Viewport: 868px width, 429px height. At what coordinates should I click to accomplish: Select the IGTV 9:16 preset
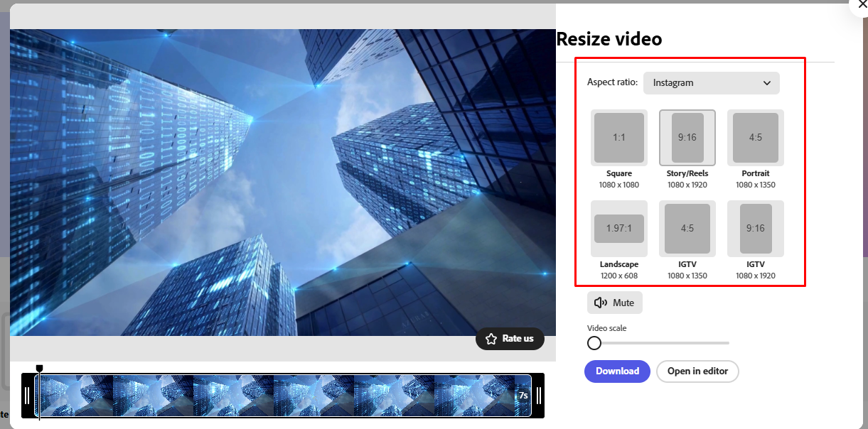(x=756, y=229)
